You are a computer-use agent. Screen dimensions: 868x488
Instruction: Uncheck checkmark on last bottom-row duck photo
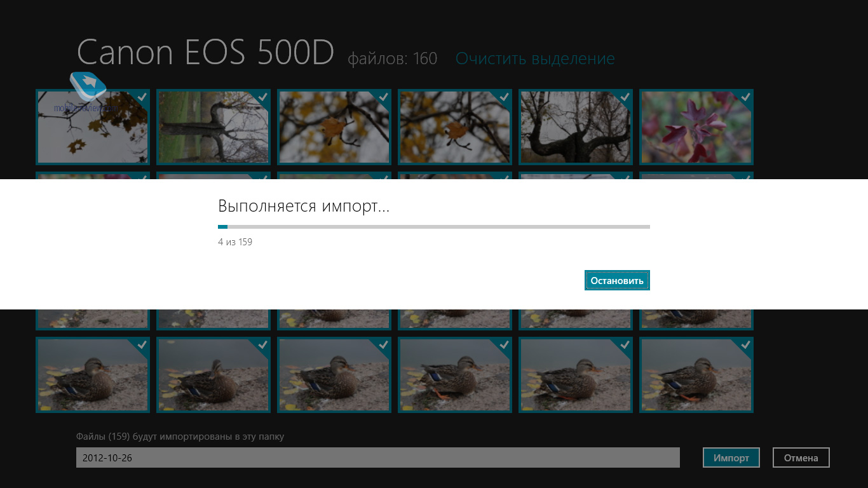point(746,344)
